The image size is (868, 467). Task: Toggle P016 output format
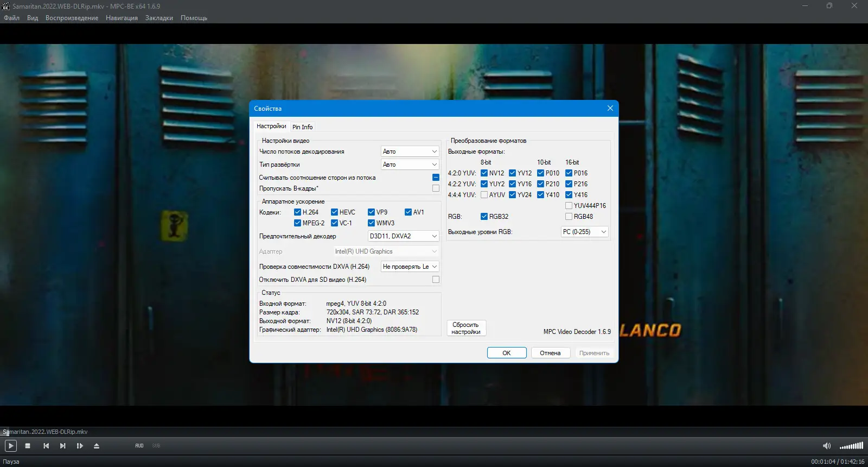coord(569,173)
